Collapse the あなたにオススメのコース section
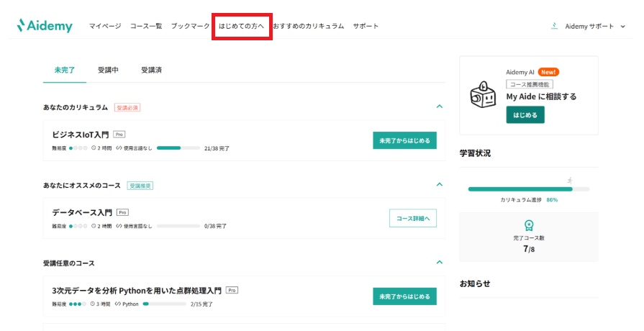Image resolution: width=644 pixels, height=331 pixels. (439, 185)
